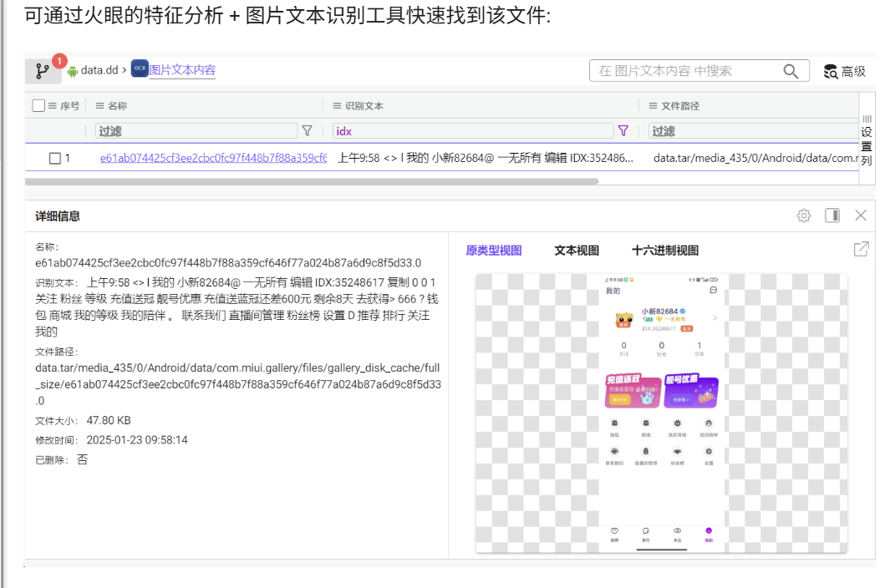Click the purple filter funnel in 识别文本 column
This screenshot has width=895, height=588.
623,131
